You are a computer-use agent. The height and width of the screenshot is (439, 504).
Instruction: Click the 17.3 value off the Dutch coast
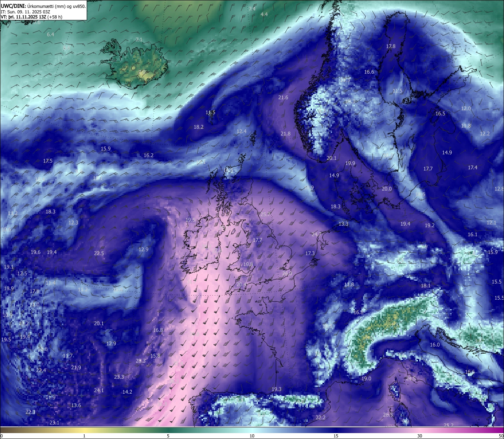pyautogui.click(x=310, y=254)
